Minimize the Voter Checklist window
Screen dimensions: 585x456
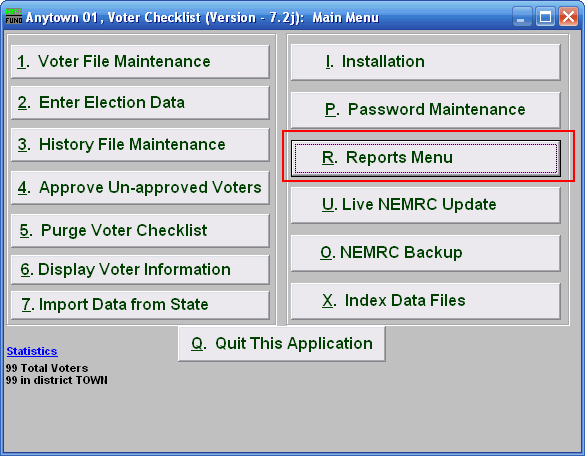(x=522, y=17)
